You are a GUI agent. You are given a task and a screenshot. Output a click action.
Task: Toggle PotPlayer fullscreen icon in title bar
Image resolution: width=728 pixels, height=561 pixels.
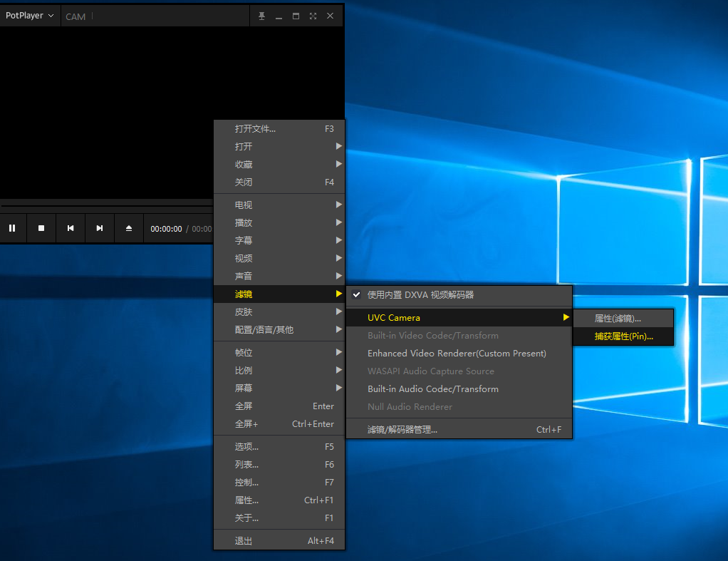coord(313,16)
